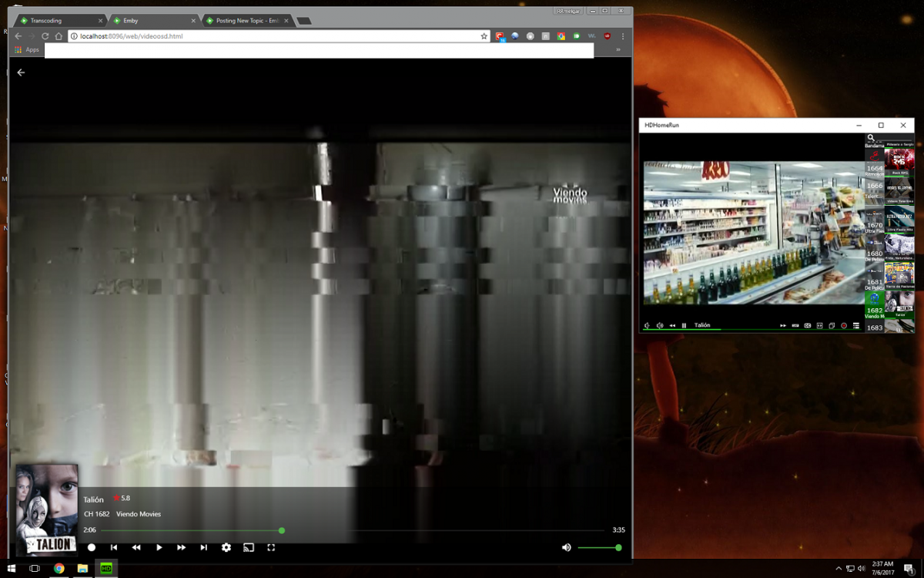Open the Chrome three-dot menu

(623, 36)
